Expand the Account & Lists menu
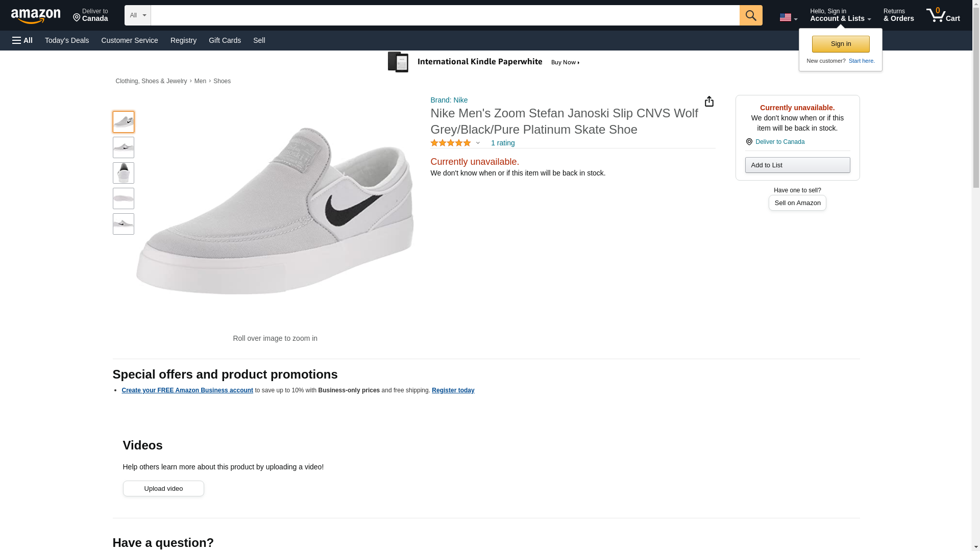Screen dimensions: 980x551 (840, 15)
